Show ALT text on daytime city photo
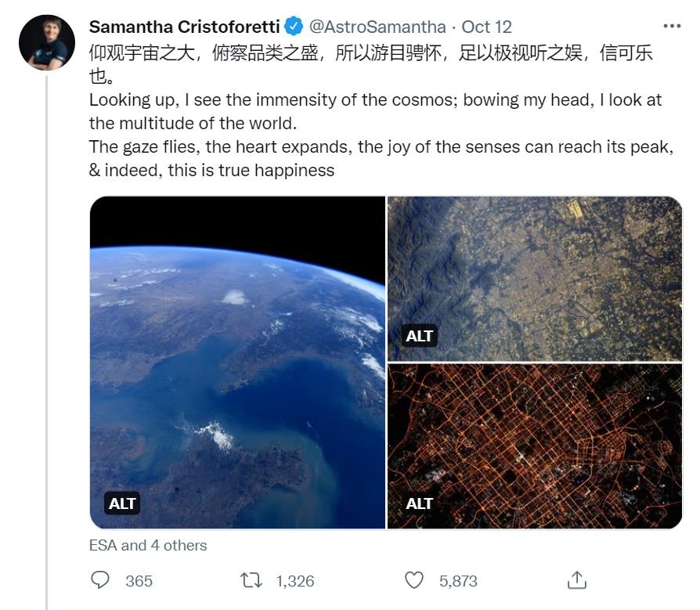Viewport: 700px width, 610px height. 420,336
